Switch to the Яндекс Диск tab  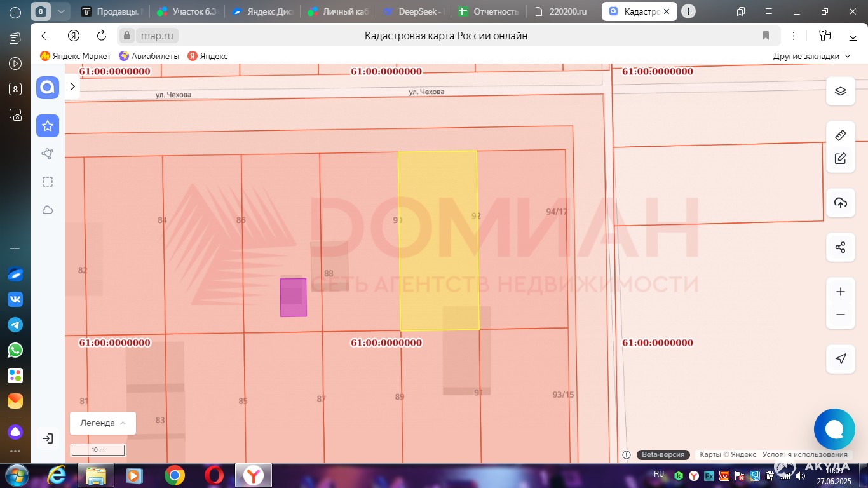(262, 11)
